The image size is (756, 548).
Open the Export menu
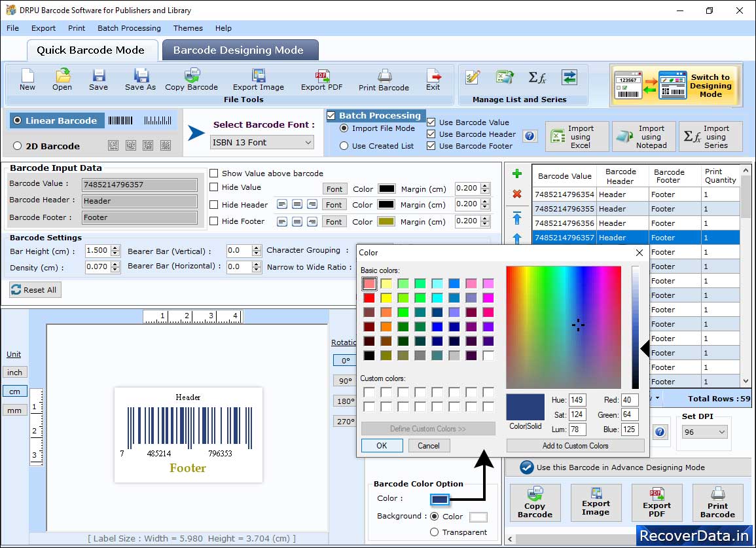click(x=43, y=28)
